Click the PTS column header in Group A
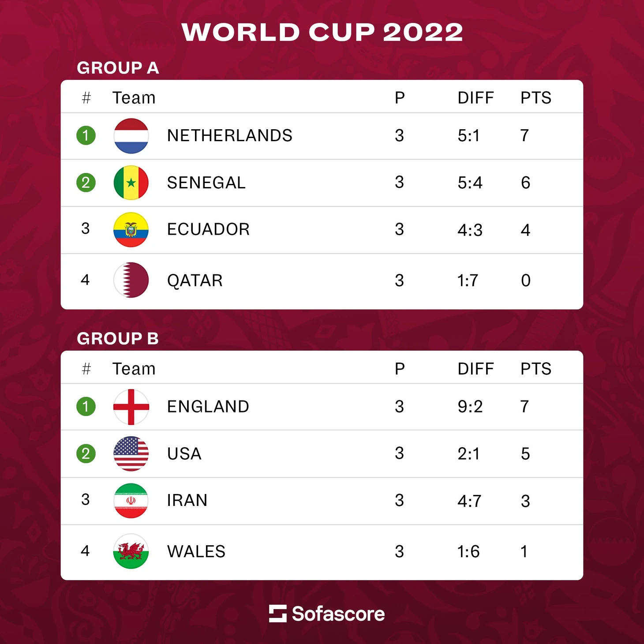This screenshot has width=644, height=644. 536,97
